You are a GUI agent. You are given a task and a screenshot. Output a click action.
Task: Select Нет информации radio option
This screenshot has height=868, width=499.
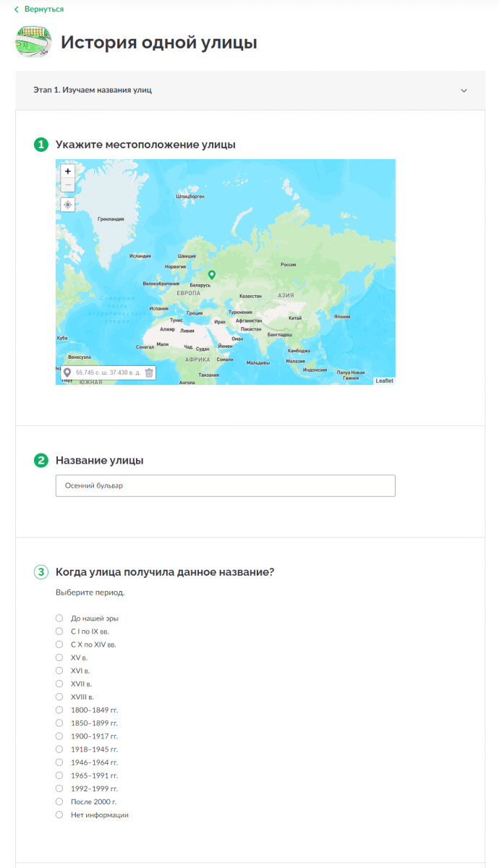tap(59, 814)
